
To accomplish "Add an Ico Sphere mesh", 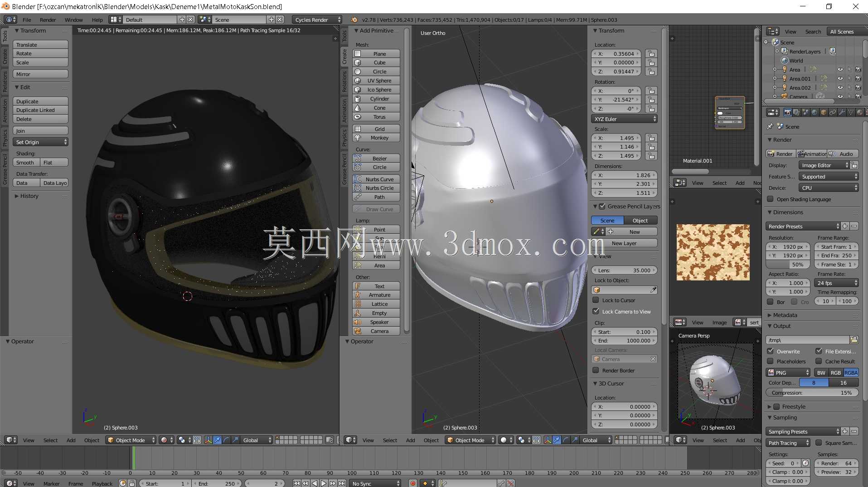I will click(x=376, y=90).
